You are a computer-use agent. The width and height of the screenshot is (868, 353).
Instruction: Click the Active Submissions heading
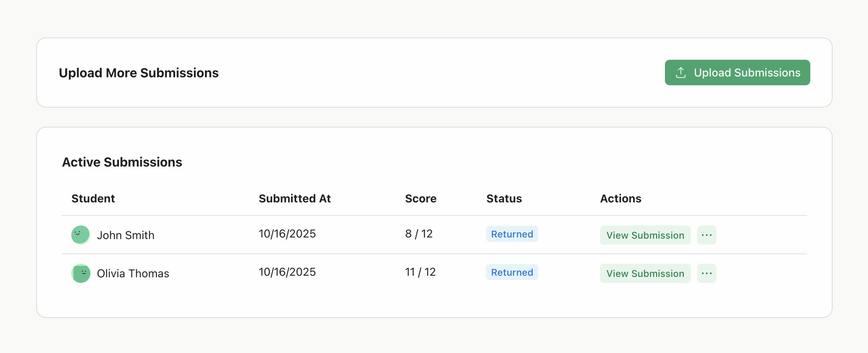[122, 162]
